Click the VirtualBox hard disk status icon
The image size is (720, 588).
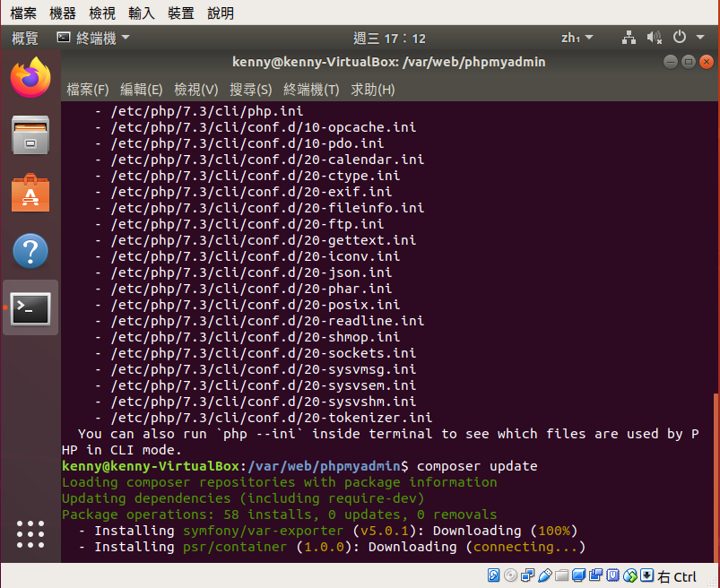pyautogui.click(x=494, y=575)
